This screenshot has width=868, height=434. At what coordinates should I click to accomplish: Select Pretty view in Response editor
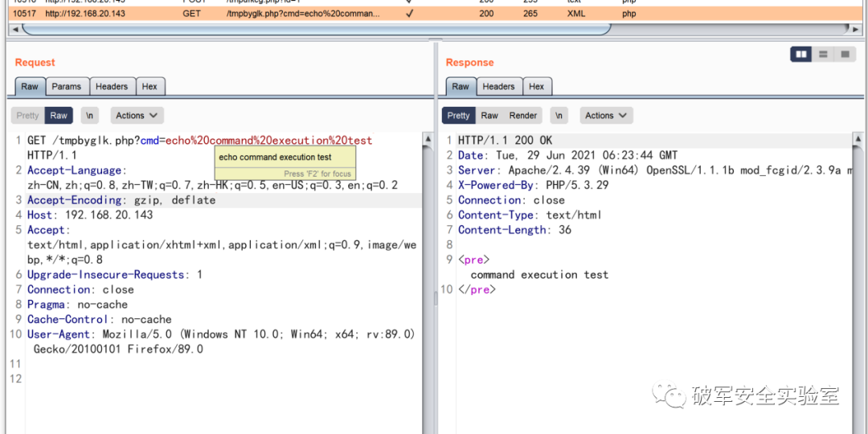[458, 115]
